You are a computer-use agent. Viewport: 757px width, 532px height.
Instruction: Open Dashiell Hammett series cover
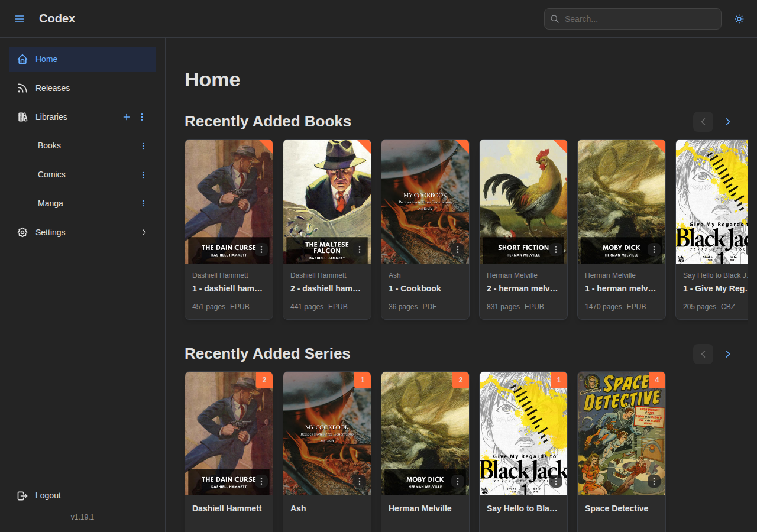coord(229,433)
